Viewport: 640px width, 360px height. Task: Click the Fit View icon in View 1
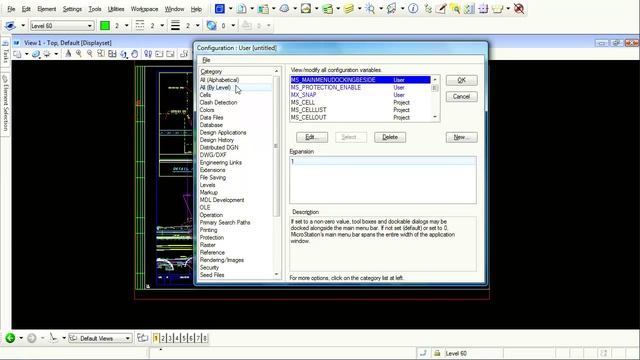tap(112, 54)
